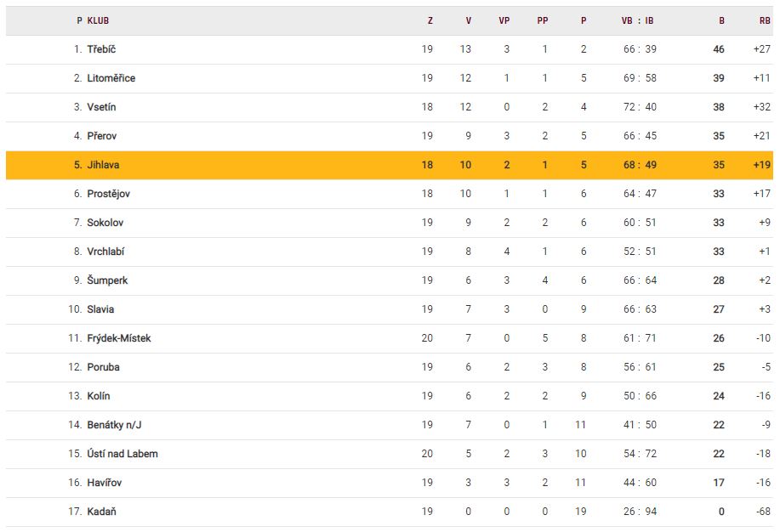Click the PP column header
This screenshot has height=532, width=780.
(x=543, y=20)
